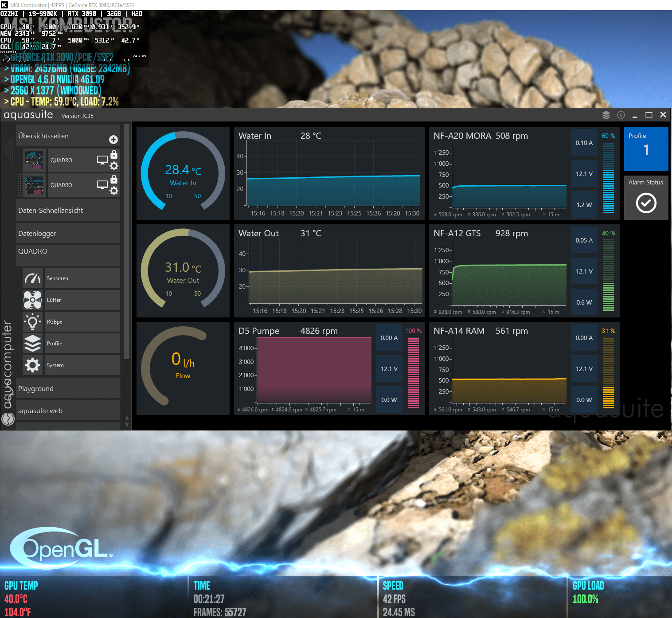Screen dimensions: 672x618
Task: Expand the Playground section
Action: (x=68, y=389)
